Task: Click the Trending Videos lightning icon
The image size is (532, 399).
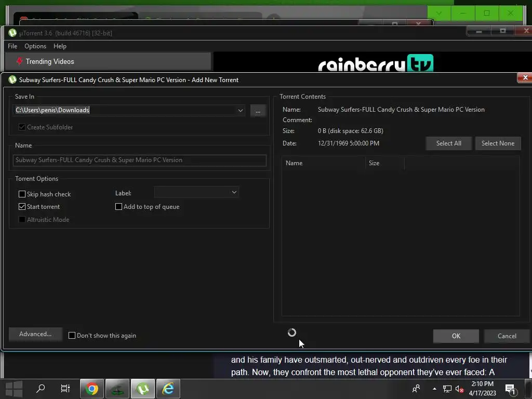Action: 20,61
